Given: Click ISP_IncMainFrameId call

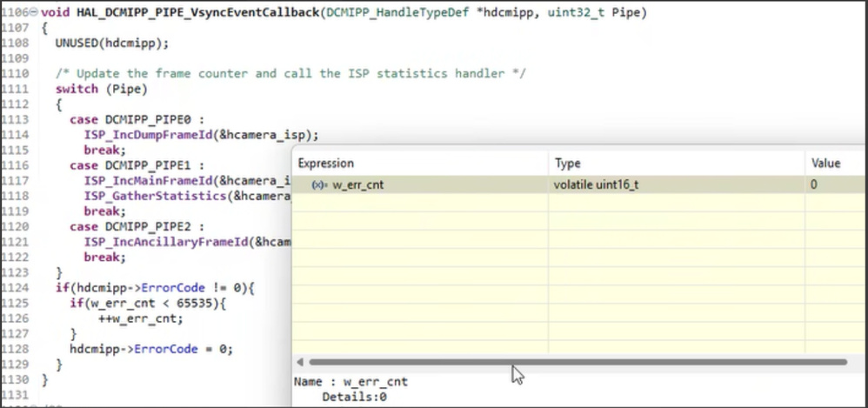Looking at the screenshot, I should [188, 180].
